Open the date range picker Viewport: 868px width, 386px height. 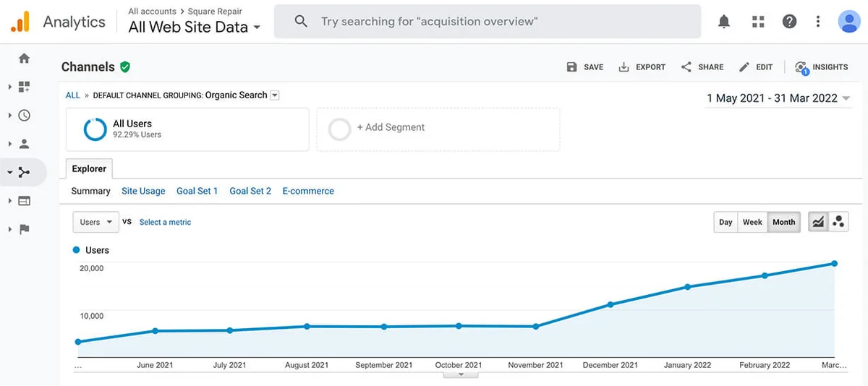778,98
